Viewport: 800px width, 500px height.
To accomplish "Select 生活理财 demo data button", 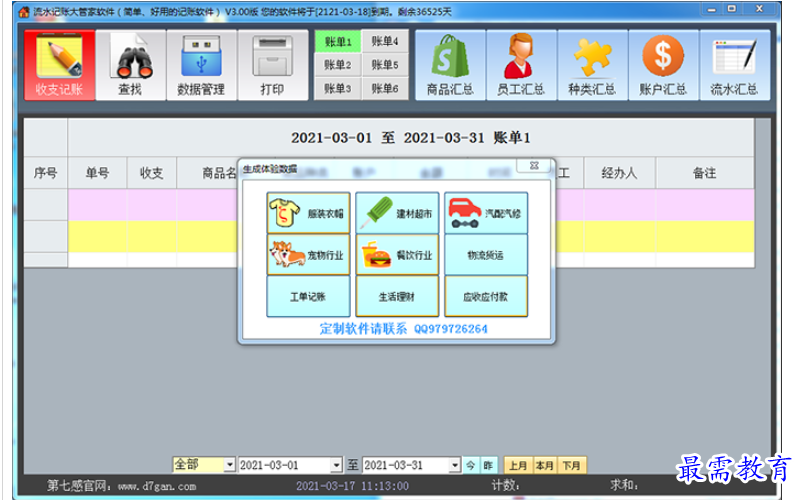I will tap(397, 296).
